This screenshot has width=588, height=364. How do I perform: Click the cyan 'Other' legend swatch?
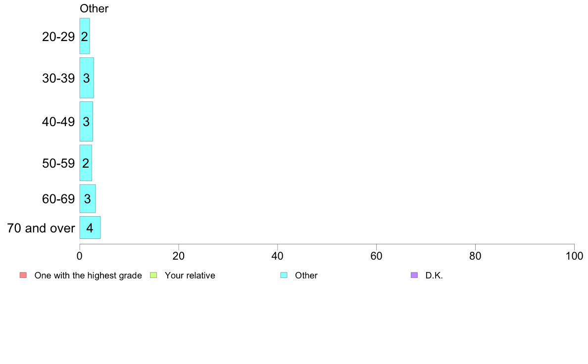pos(284,275)
